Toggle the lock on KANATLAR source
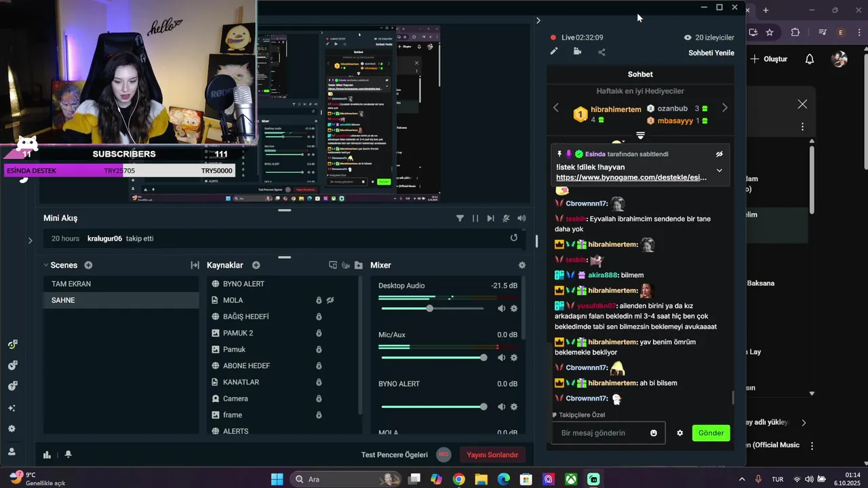The width and height of the screenshot is (868, 488). click(319, 382)
